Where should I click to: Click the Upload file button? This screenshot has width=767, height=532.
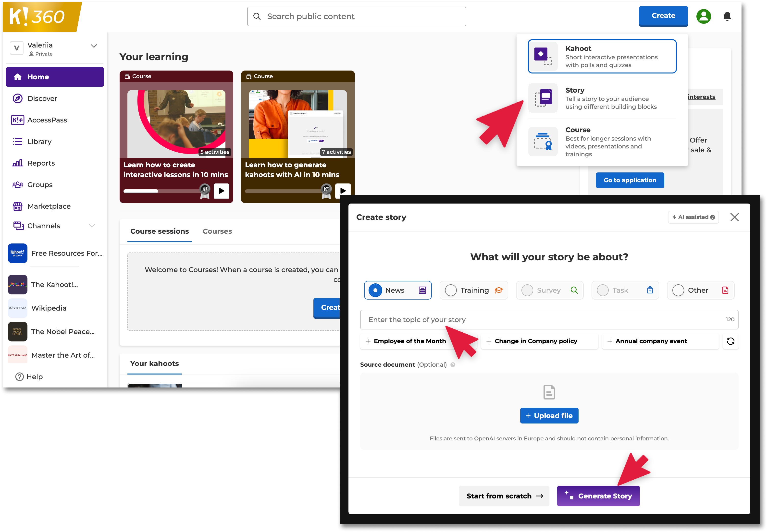point(549,416)
